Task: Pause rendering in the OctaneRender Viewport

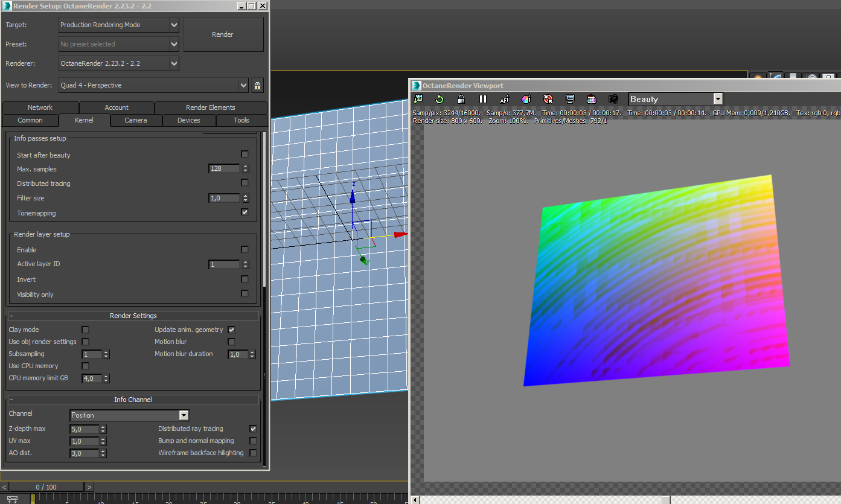Action: [x=483, y=99]
